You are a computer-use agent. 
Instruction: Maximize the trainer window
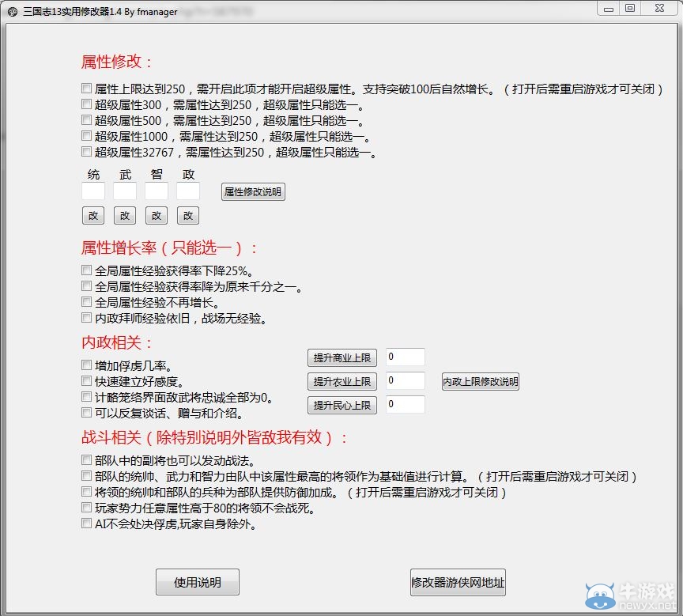tap(630, 9)
